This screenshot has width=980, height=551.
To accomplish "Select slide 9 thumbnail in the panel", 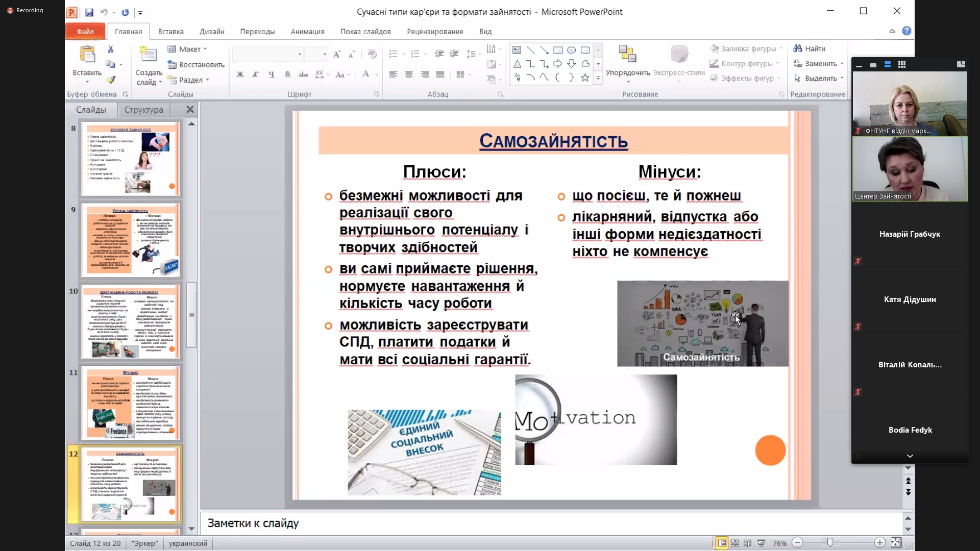I will [131, 240].
